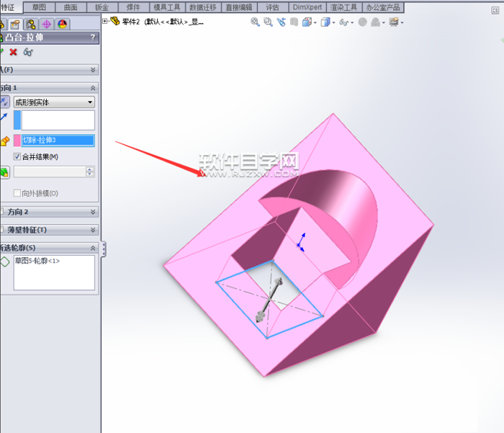Click the draft angle input field
Viewport: 504px width, 433px height.
pyautogui.click(x=50, y=171)
